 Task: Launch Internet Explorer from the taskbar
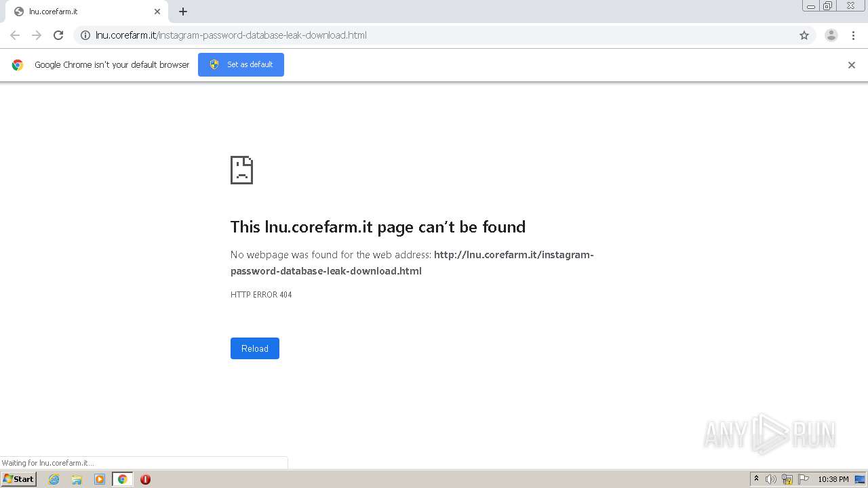tap(54, 479)
